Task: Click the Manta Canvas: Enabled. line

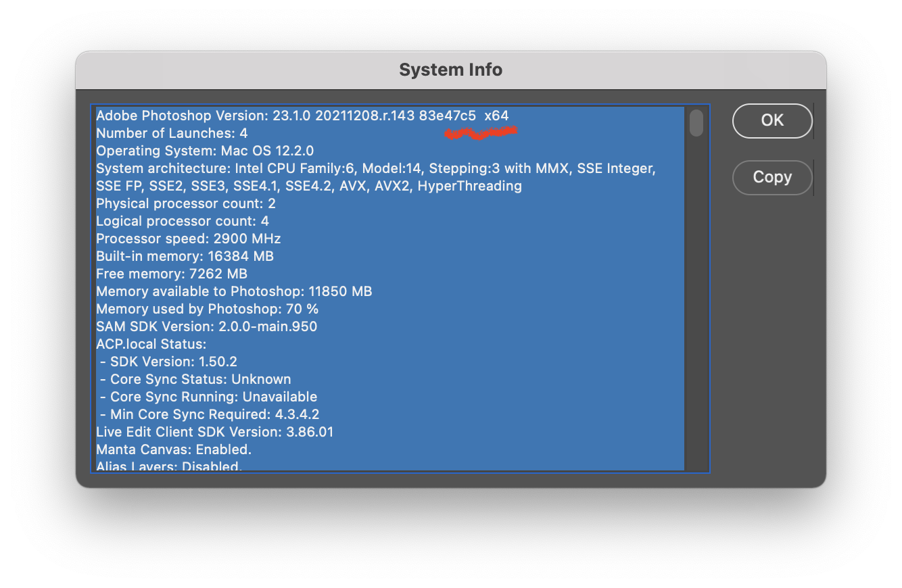Action: [174, 449]
